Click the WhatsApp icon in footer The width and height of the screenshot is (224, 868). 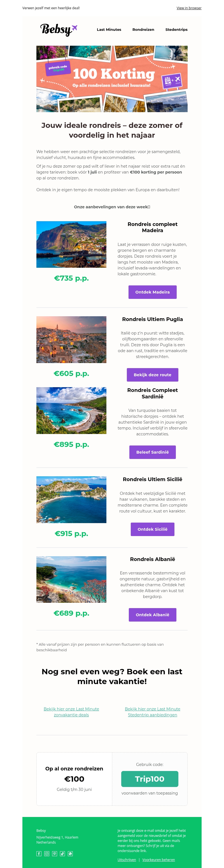(x=70, y=853)
